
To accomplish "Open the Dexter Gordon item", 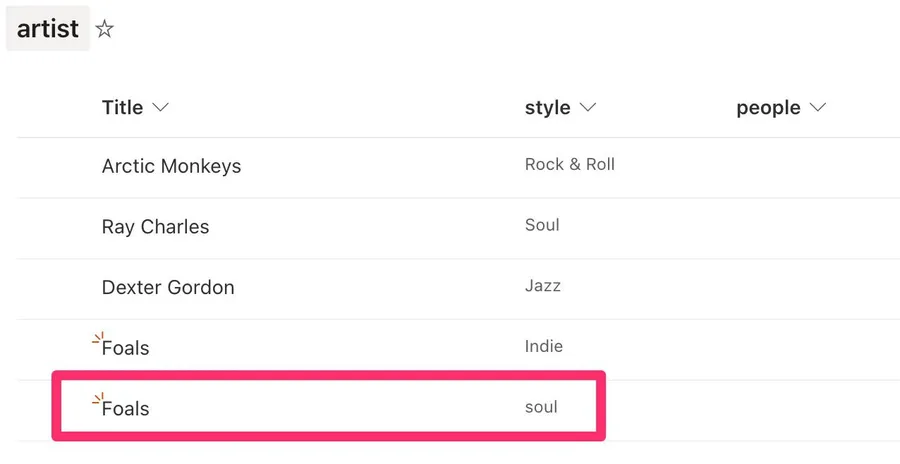I will [x=168, y=288].
